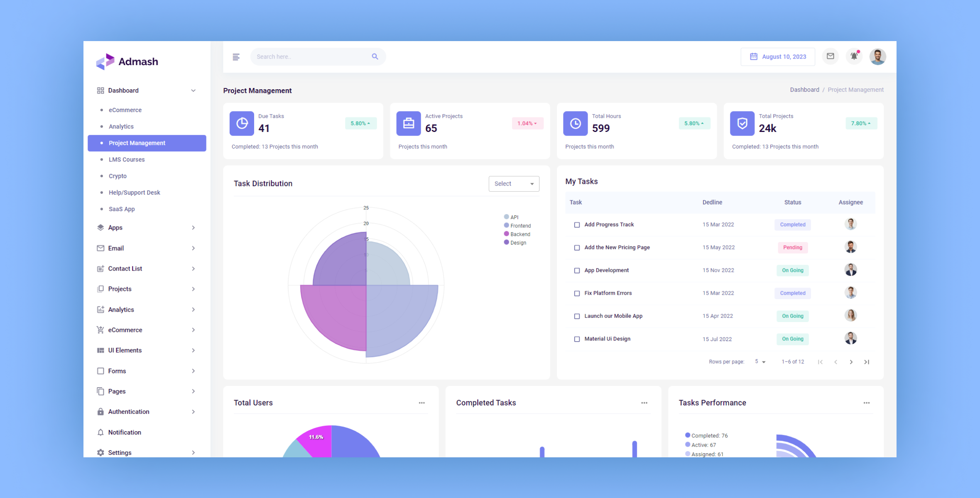Click the hamburger menu icon beside search

236,57
